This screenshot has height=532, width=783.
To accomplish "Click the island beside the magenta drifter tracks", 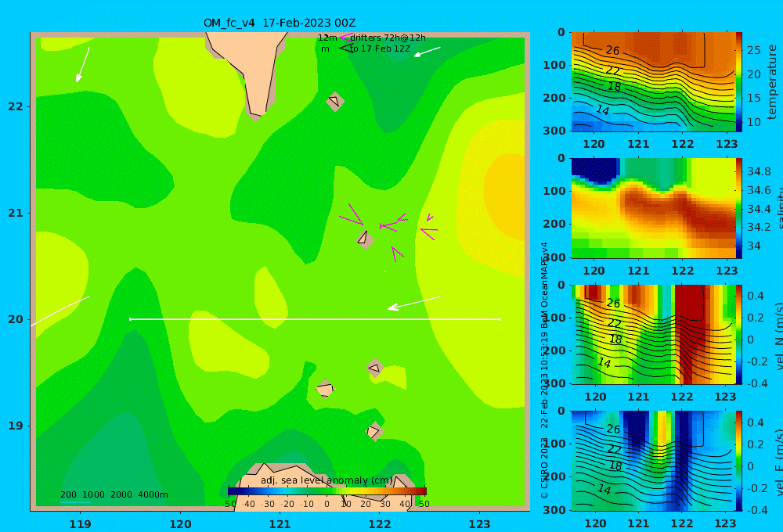I will (365, 239).
